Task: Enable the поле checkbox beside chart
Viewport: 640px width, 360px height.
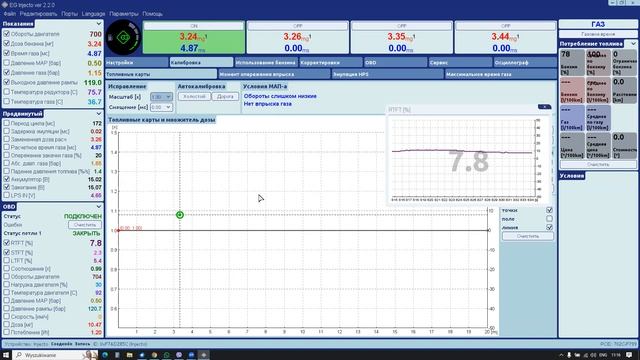Action: [549, 219]
